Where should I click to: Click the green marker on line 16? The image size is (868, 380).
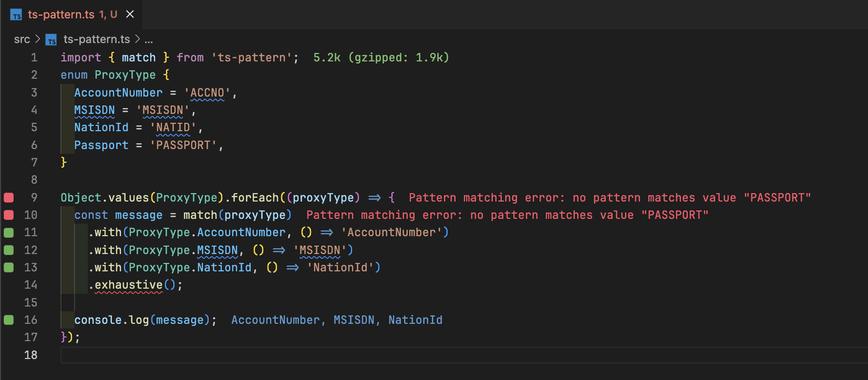[9, 320]
